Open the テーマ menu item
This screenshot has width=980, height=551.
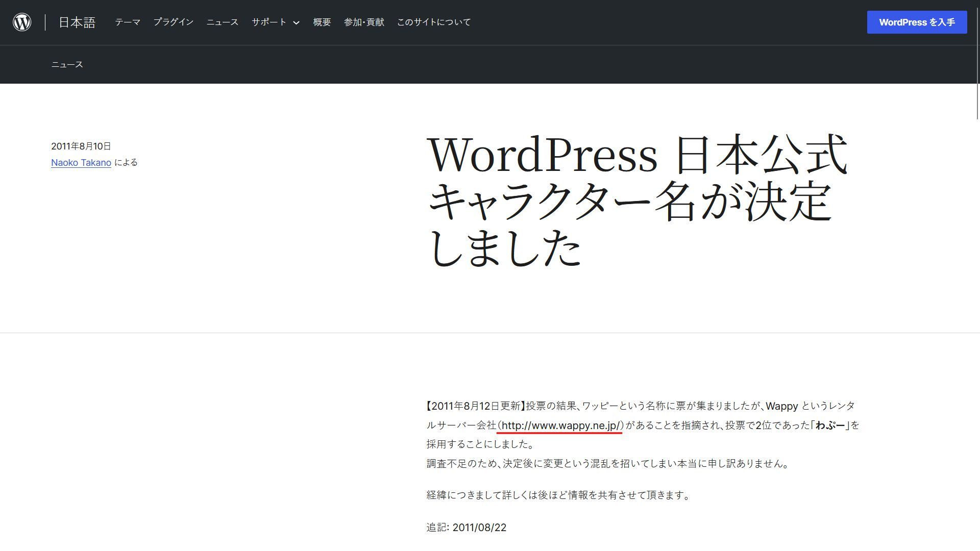[x=128, y=22]
